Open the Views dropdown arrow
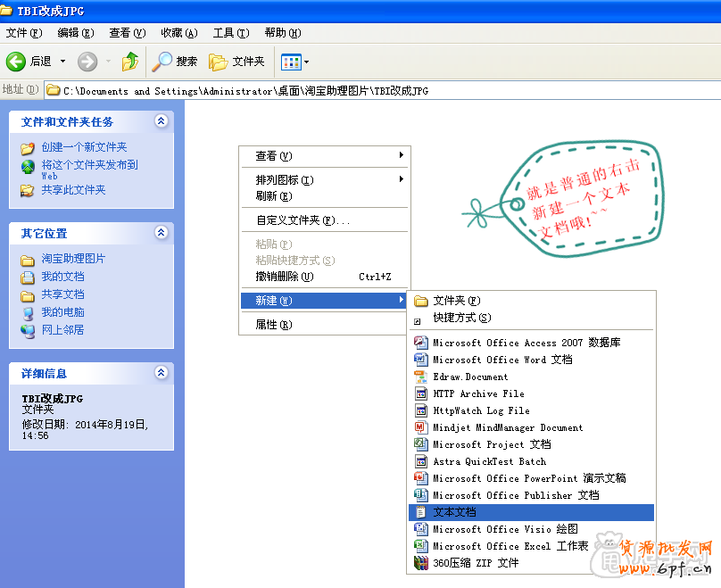Viewport: 721px width, 588px height. point(307,62)
